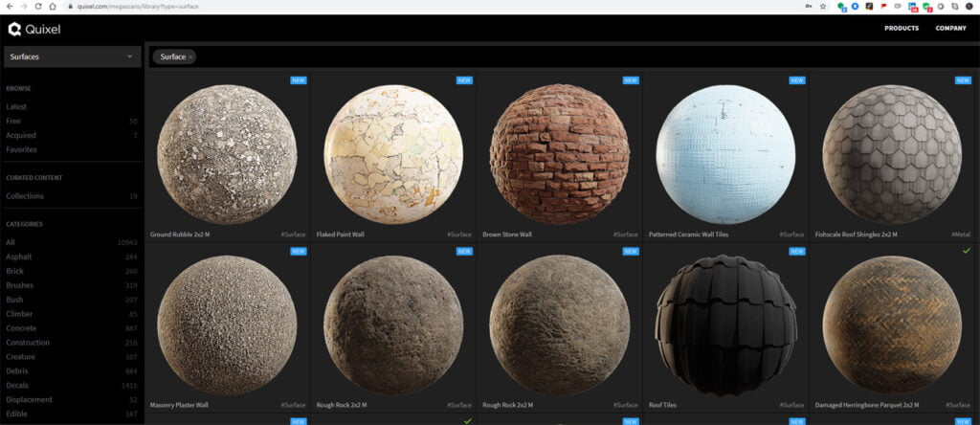Screen dimensions: 980x425
Task: Open the Patterned Ceramic Wall Tiles sphere
Action: [725, 154]
